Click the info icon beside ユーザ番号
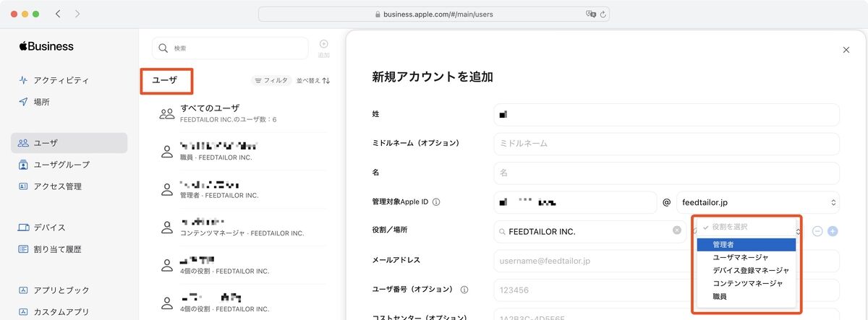Viewport: 868px width, 320px height. coord(464,290)
